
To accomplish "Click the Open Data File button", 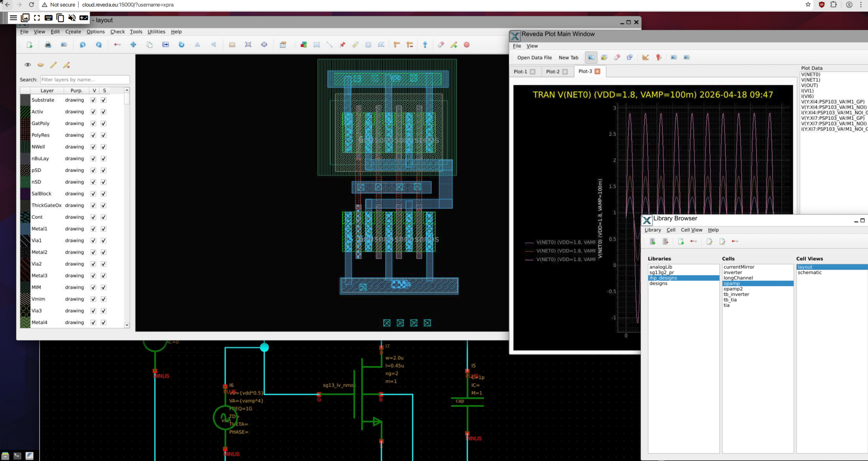I will (534, 58).
